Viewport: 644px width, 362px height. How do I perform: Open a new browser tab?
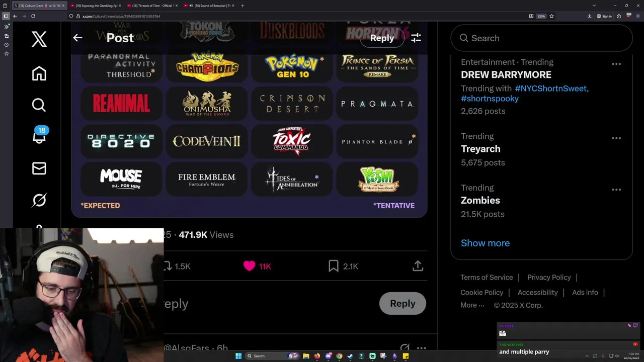(243, 6)
